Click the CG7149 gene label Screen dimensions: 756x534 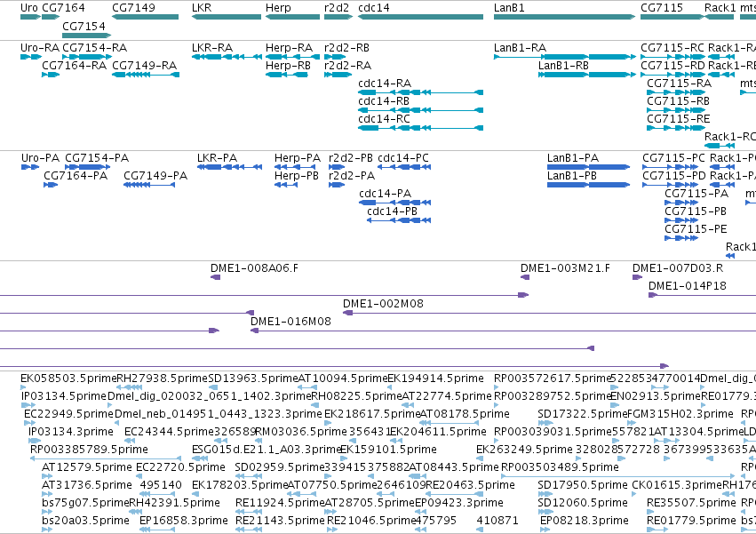pyautogui.click(x=133, y=8)
